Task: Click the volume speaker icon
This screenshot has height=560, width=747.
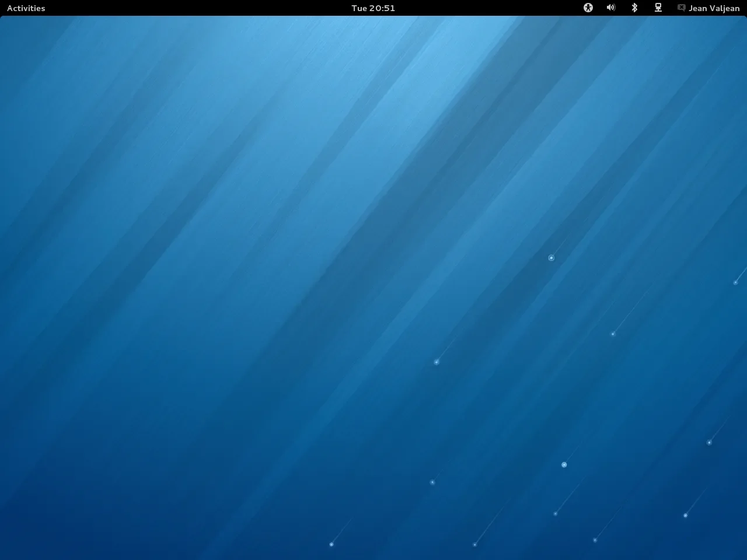Action: point(611,8)
